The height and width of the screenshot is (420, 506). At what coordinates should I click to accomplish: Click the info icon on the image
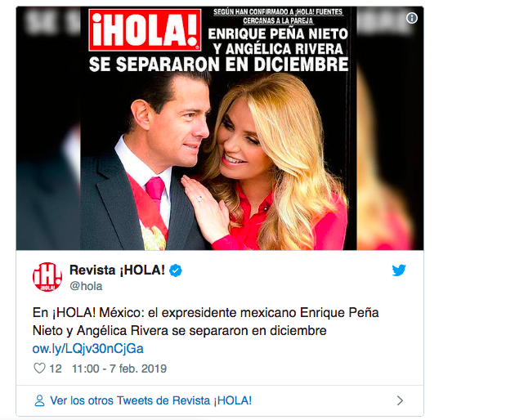click(412, 18)
